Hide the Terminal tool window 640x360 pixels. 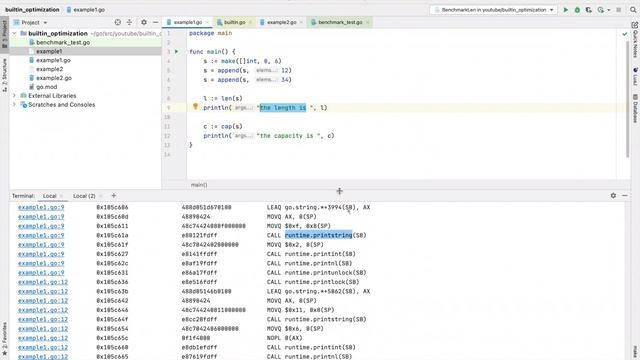click(625, 196)
